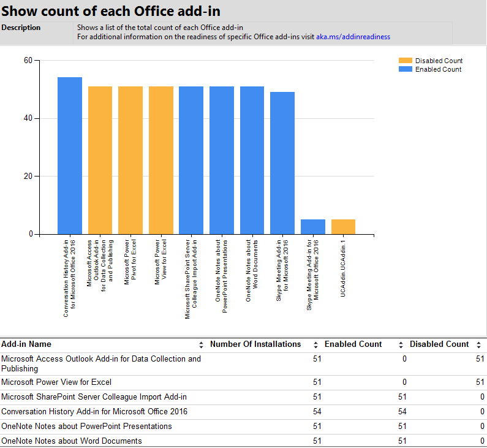487x448 pixels.
Task: Select the OneNote Notes about PowerPoint Presentations row
Action: pos(244,427)
